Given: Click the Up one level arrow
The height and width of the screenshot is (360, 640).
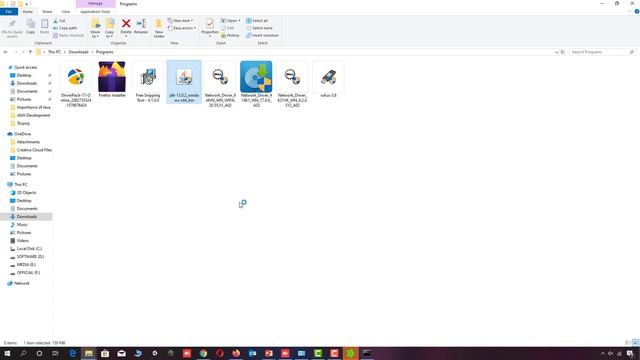Looking at the screenshot, I should click(30, 52).
